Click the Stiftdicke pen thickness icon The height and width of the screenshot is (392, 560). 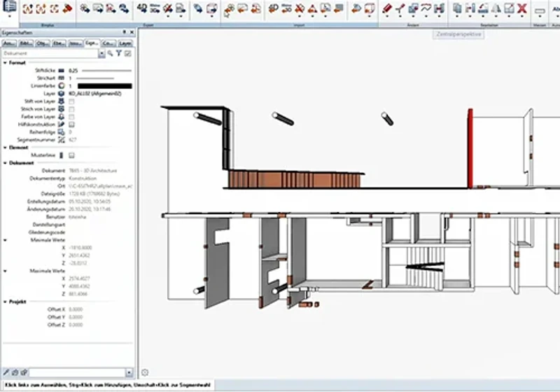coord(62,71)
